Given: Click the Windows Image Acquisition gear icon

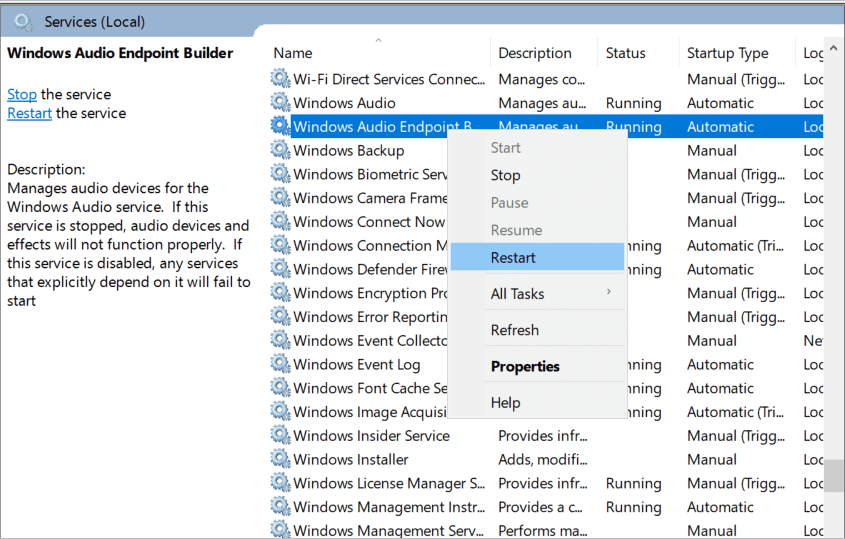Looking at the screenshot, I should tap(280, 411).
